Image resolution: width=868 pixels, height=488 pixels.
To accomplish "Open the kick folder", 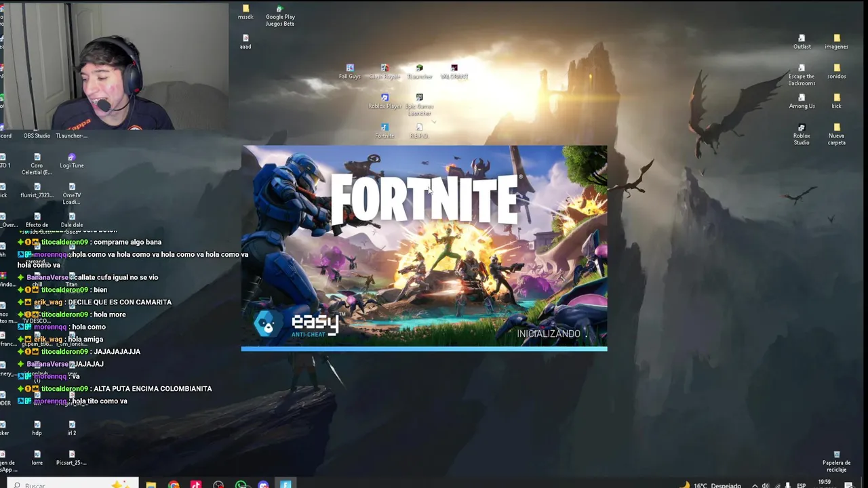I will pos(836,102).
